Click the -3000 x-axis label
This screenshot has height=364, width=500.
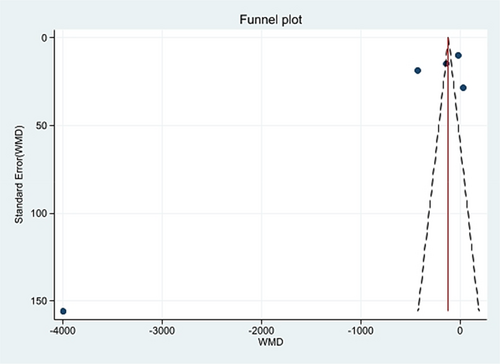click(162, 331)
